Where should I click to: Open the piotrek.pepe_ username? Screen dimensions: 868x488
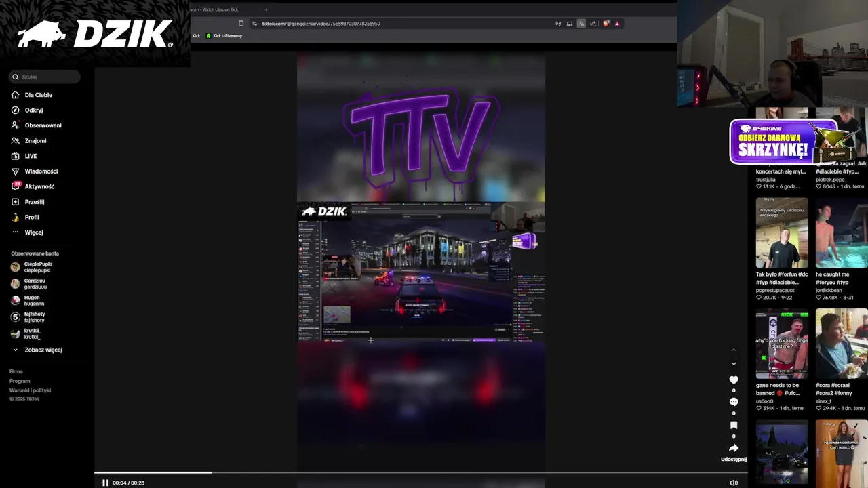[x=831, y=180]
